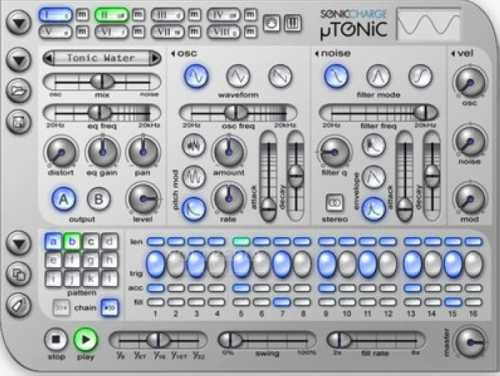
Task: Enable the accent on step 1
Action: pos(156,288)
